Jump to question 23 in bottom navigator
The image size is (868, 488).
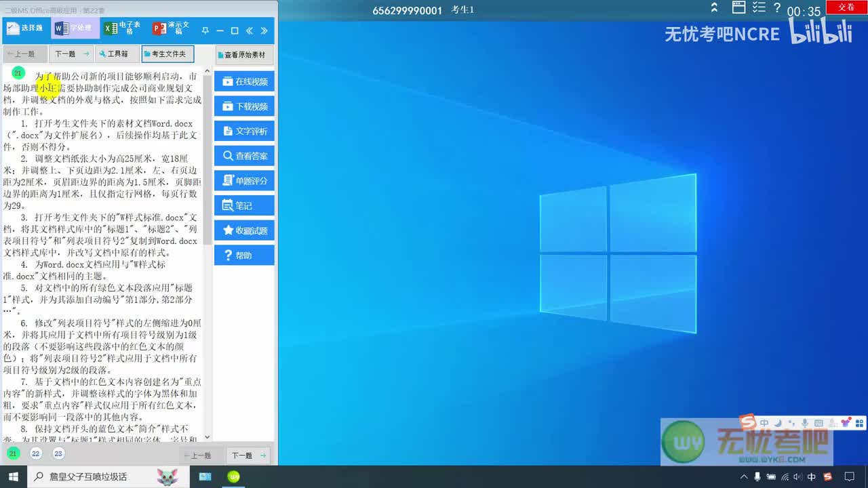point(58,453)
